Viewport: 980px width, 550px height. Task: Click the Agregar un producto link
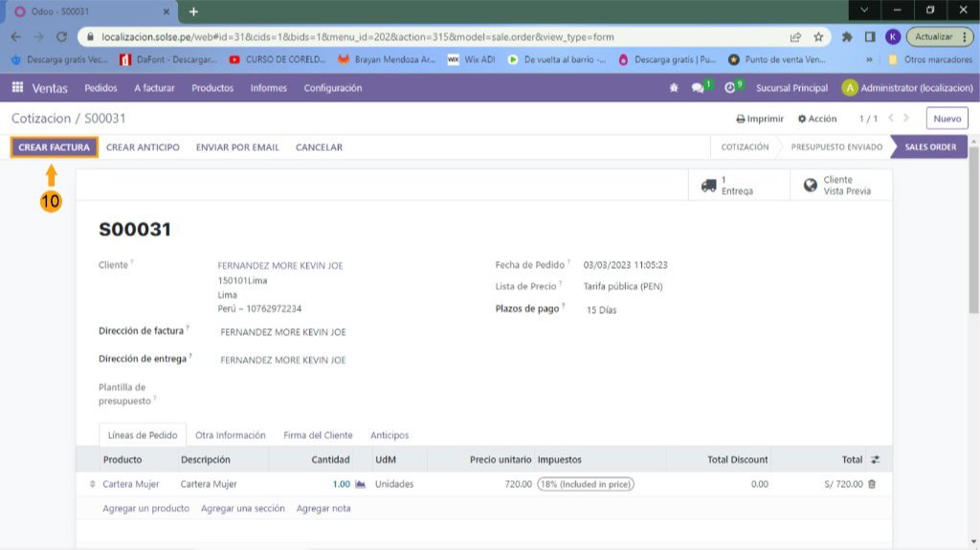(x=145, y=509)
